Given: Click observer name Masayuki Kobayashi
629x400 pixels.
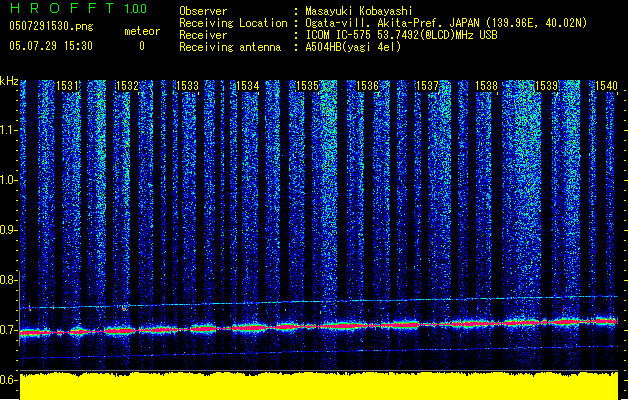Looking at the screenshot, I should 358,11.
